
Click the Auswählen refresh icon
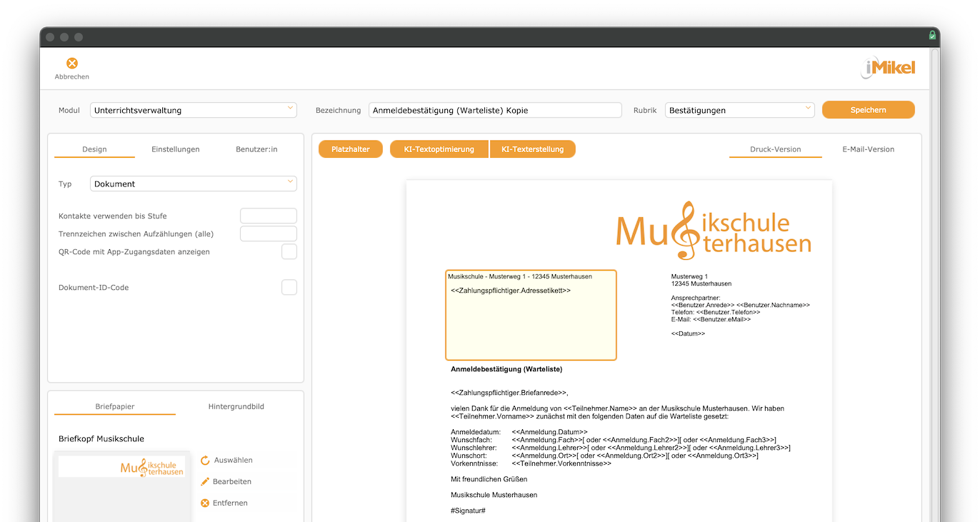coord(205,461)
